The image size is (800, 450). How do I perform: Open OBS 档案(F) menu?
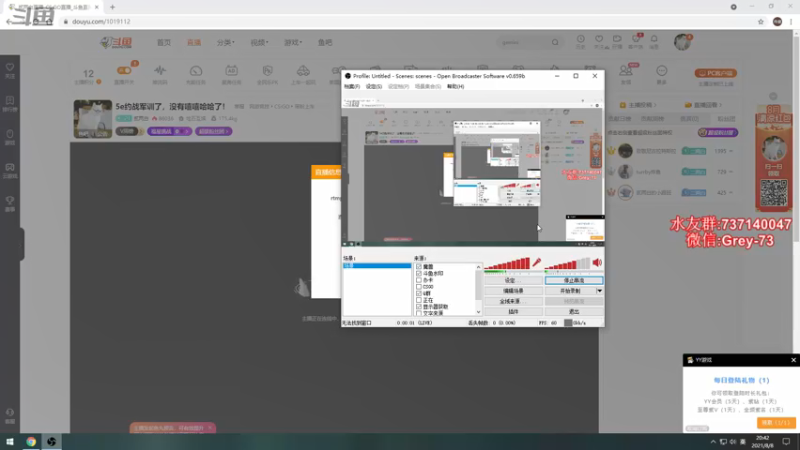coord(352,86)
